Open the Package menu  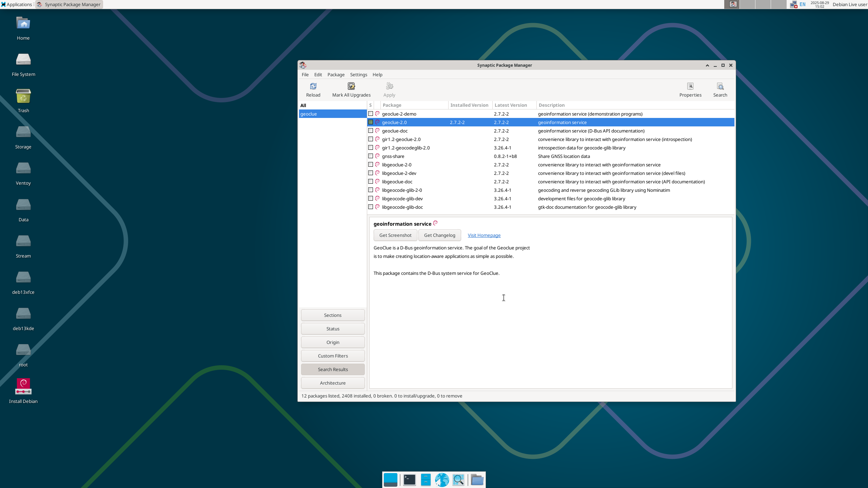(x=336, y=75)
